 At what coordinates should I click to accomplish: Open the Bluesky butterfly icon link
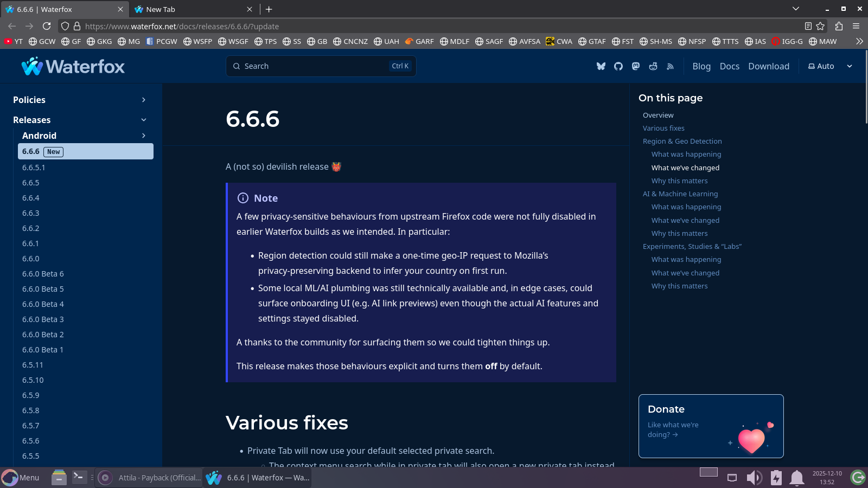click(601, 66)
